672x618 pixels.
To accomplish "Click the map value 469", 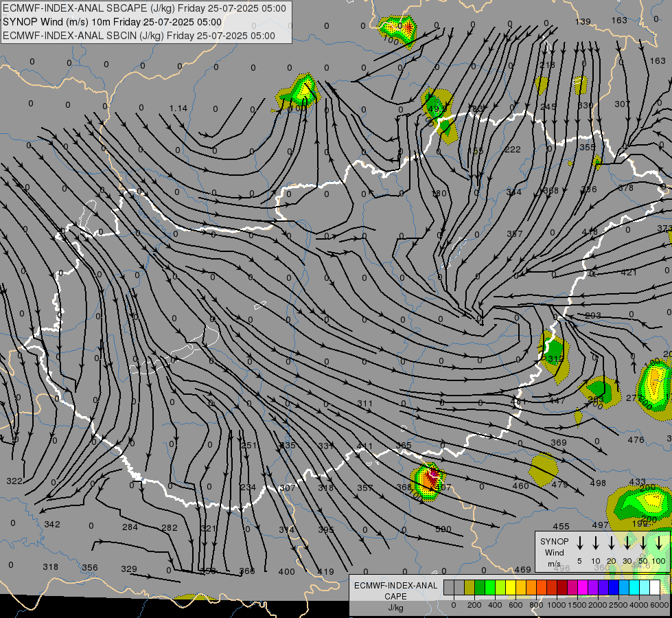I will pyautogui.click(x=522, y=569).
